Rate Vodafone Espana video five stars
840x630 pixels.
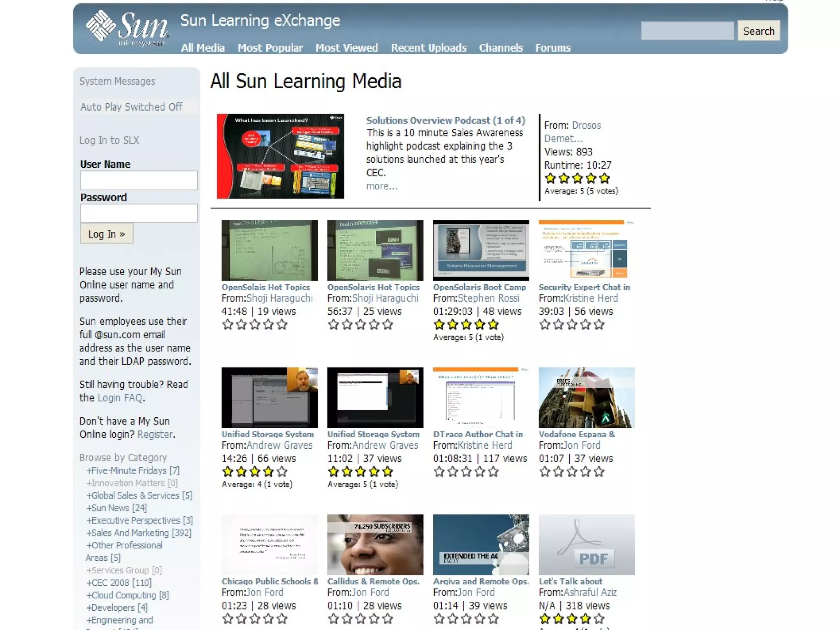pos(599,472)
